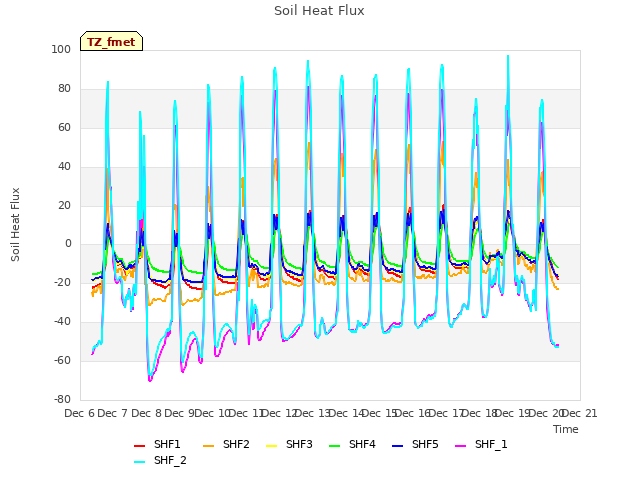Click the 60 y-axis tick label
Image resolution: width=640 pixels, height=480 pixels.
pos(64,127)
